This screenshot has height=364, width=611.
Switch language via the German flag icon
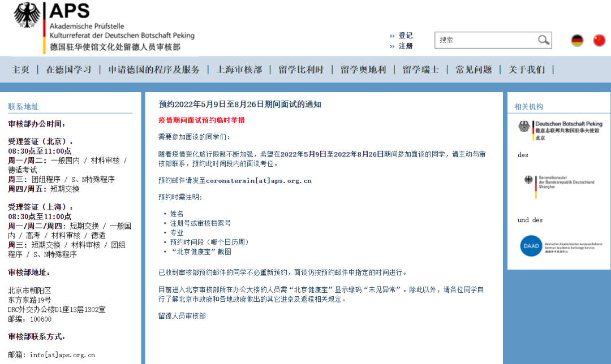click(x=576, y=40)
